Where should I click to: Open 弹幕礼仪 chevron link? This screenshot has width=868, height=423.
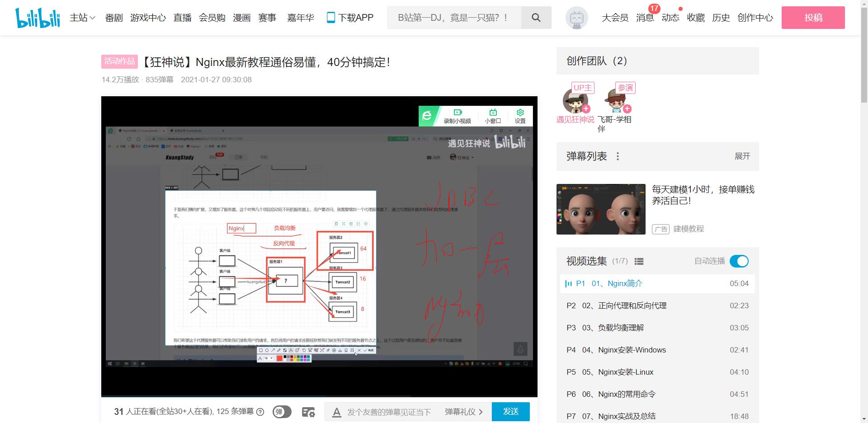click(x=464, y=412)
